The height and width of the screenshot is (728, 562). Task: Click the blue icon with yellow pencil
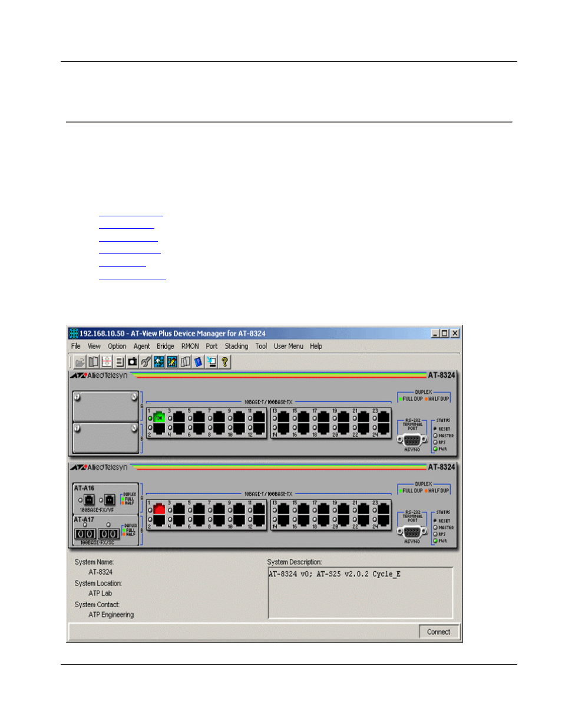coord(172,362)
